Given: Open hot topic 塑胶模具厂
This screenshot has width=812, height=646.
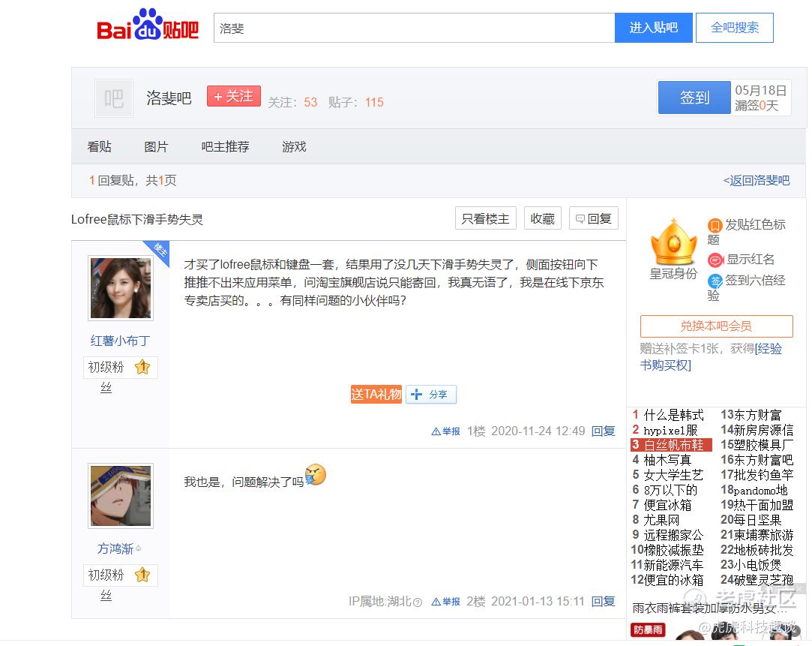Looking at the screenshot, I should click(764, 445).
